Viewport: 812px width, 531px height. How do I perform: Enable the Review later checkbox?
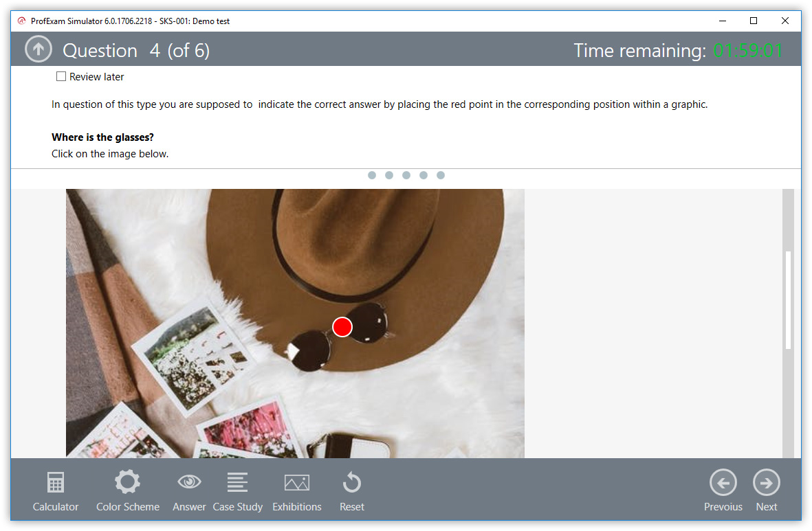click(x=61, y=77)
